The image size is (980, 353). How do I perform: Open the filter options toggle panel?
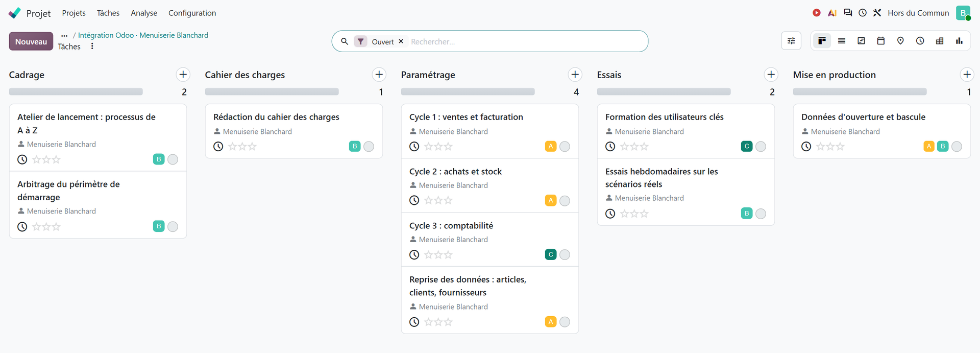[791, 41]
